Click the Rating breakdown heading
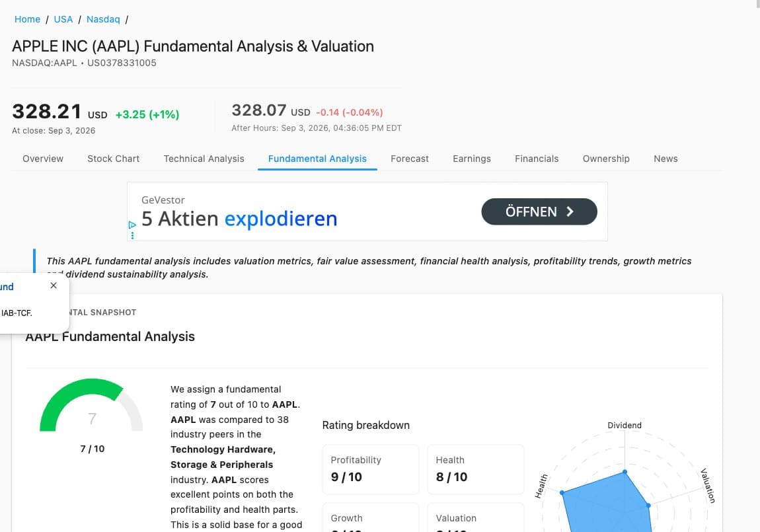Screen dimensions: 760x532 coord(366,425)
